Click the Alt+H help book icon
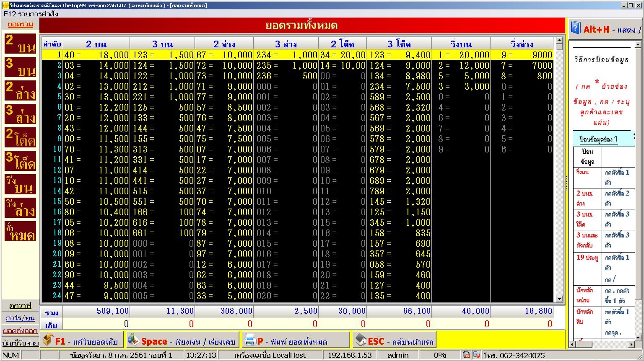The image size is (644, 361). pyautogui.click(x=576, y=28)
